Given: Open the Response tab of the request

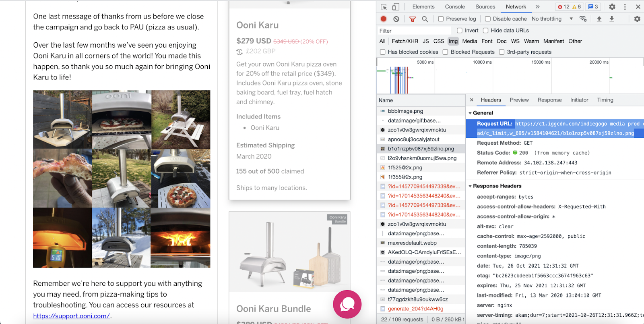Looking at the screenshot, I should (549, 100).
